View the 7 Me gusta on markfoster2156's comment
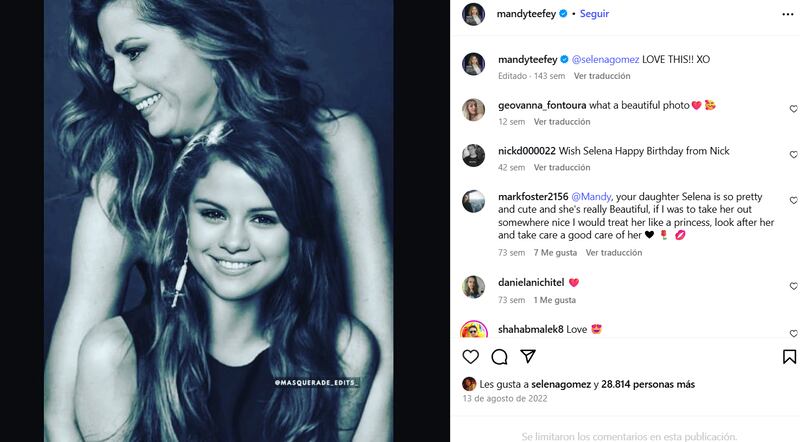This screenshot has width=800, height=442. click(x=555, y=253)
